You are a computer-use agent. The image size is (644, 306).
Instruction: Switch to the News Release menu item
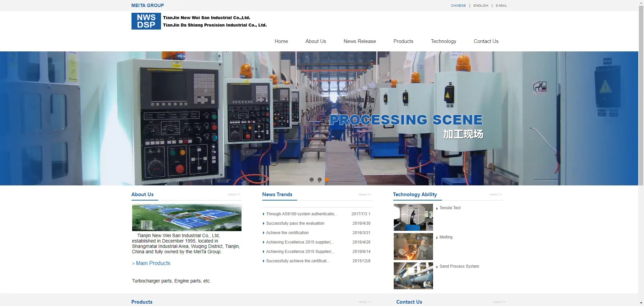pyautogui.click(x=359, y=41)
